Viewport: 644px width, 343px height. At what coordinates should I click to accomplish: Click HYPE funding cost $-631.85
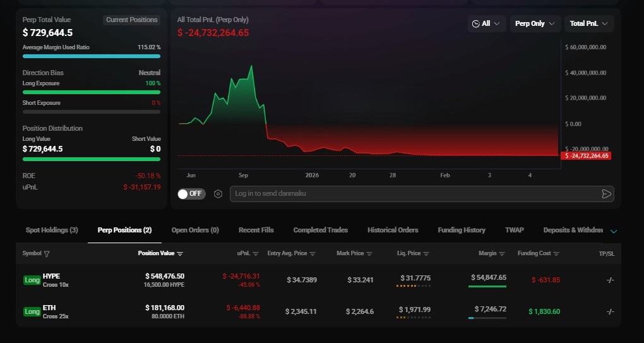[546, 280]
